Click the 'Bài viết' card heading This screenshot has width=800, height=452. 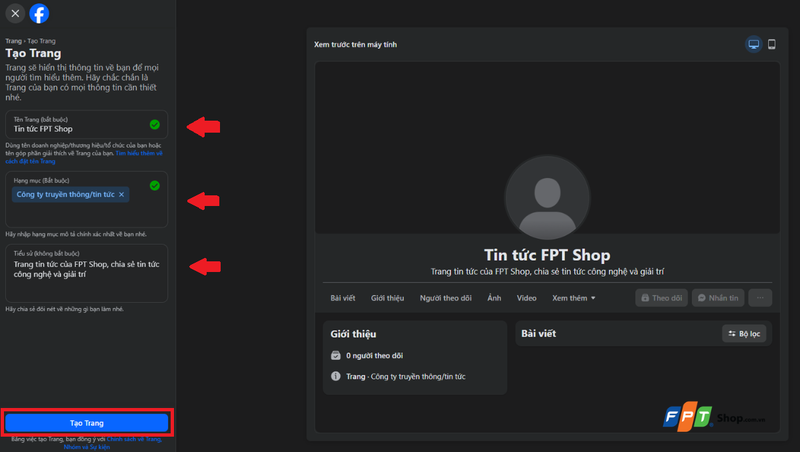point(538,334)
